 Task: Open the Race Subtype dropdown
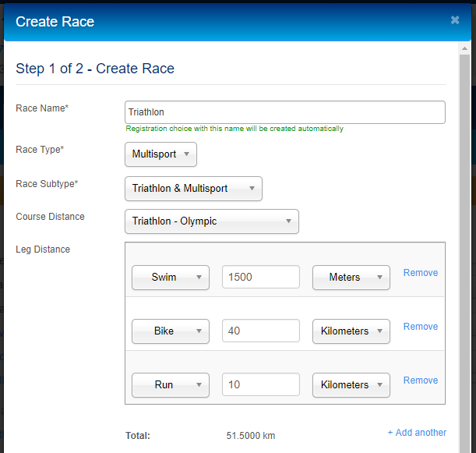[193, 189]
